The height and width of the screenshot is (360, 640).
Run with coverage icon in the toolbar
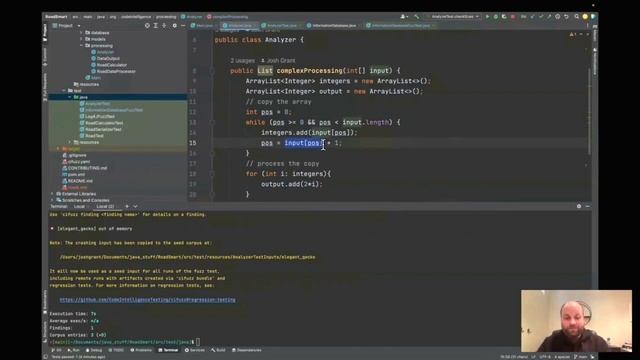[504, 17]
